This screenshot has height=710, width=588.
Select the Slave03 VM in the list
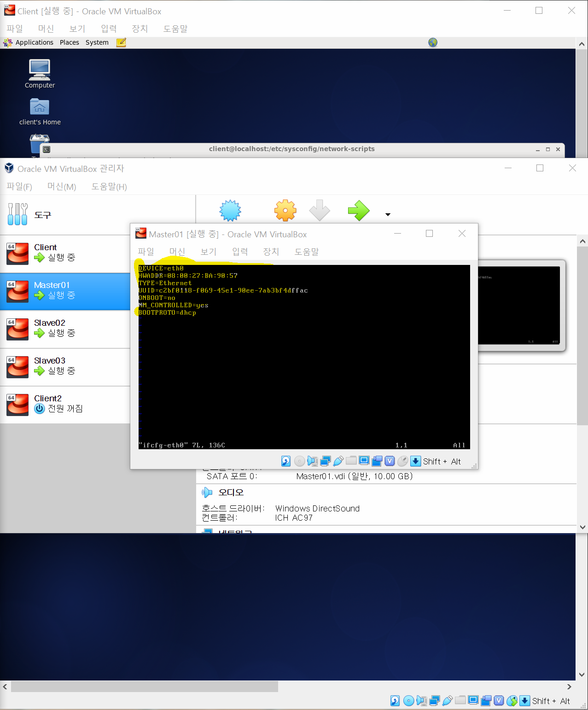[65, 367]
